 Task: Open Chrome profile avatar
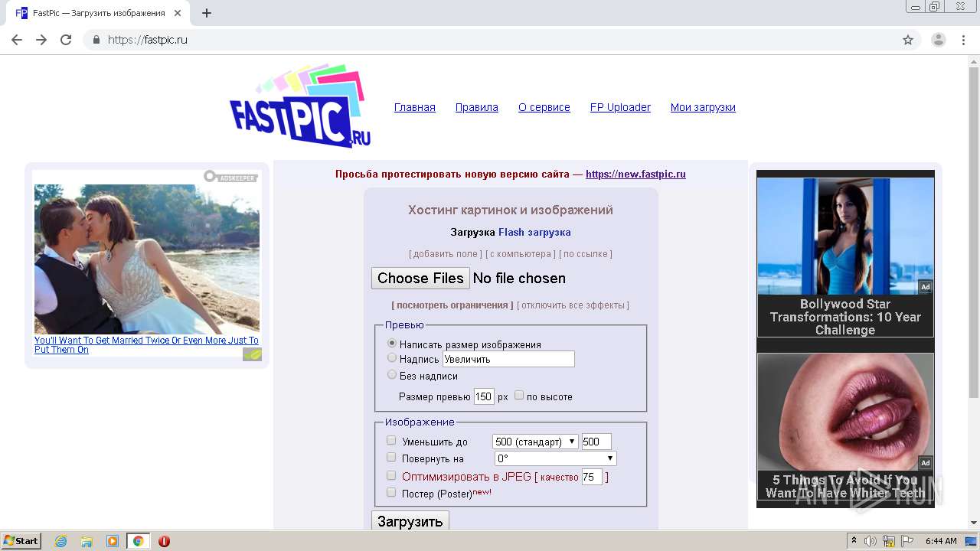pos(939,40)
